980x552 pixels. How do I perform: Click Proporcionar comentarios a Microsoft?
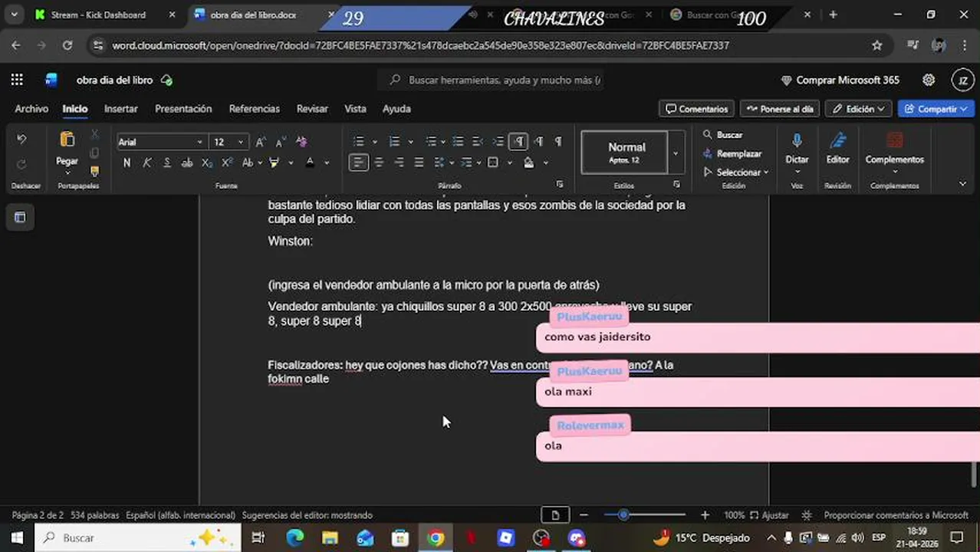[x=896, y=515]
